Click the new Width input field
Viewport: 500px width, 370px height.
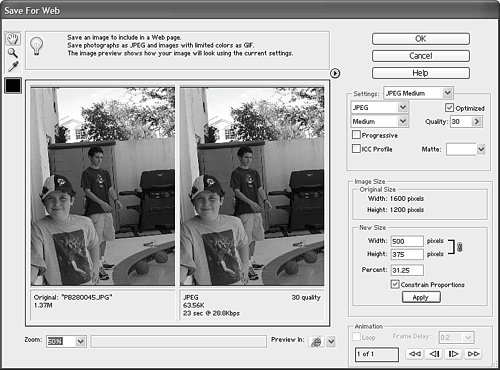(407, 241)
